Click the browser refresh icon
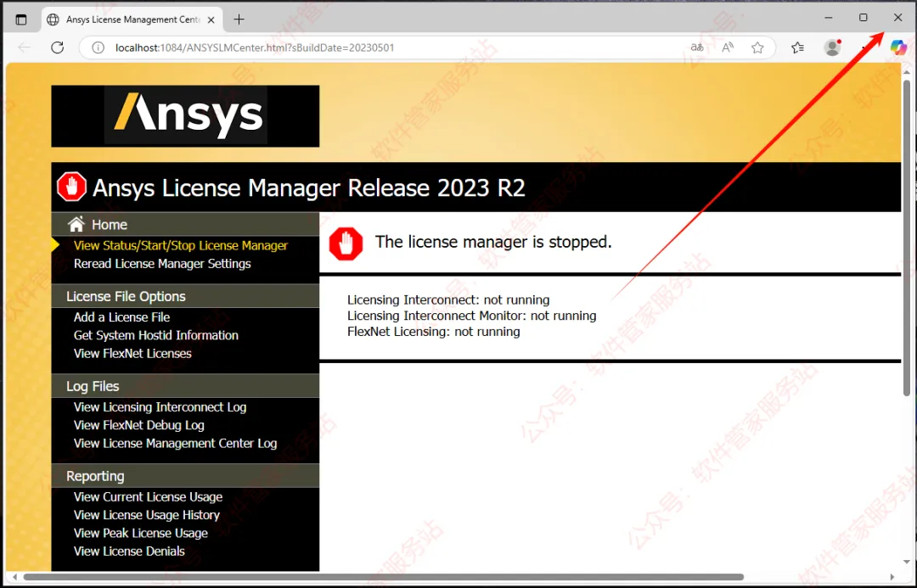Viewport: 917px width, 588px height. pos(58,48)
